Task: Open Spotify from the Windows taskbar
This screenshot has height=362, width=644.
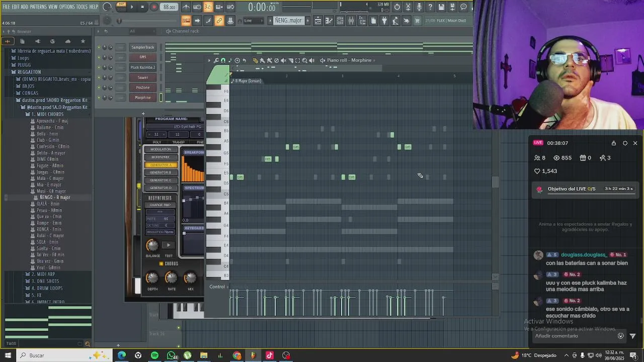Action: [154, 355]
